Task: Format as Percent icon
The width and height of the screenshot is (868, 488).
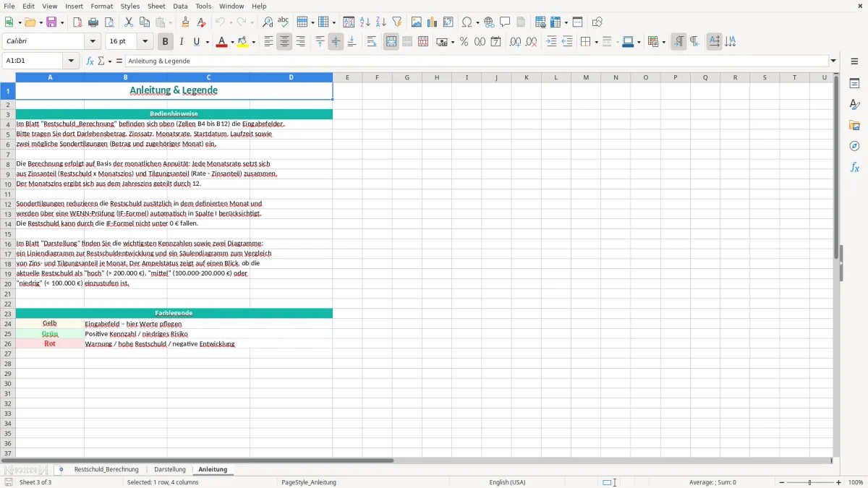Action: (464, 42)
